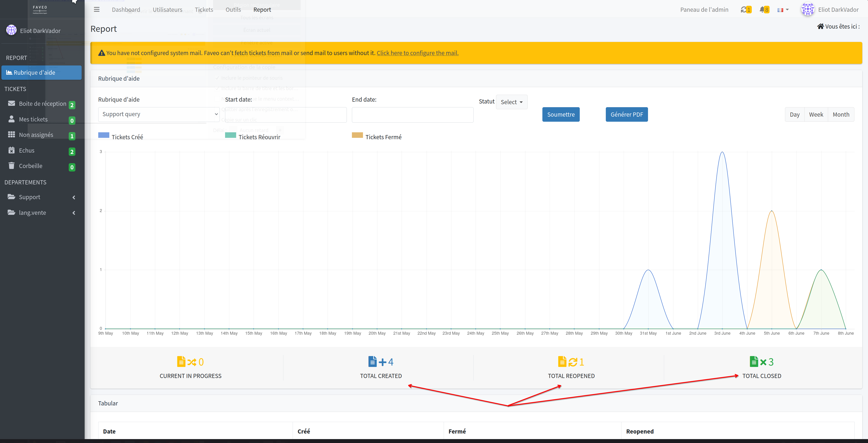Click the End date input field
Screen dimensions: 868x443
[412, 115]
